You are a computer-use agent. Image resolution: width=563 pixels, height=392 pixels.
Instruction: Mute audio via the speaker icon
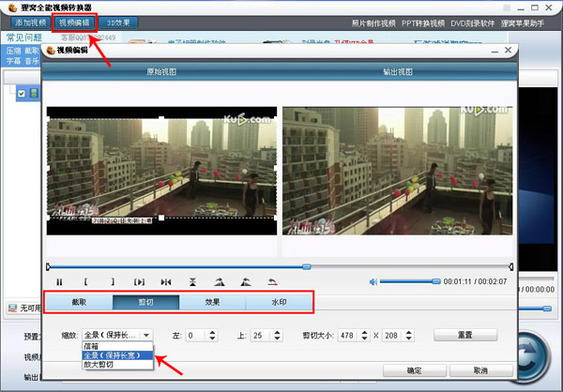373,281
